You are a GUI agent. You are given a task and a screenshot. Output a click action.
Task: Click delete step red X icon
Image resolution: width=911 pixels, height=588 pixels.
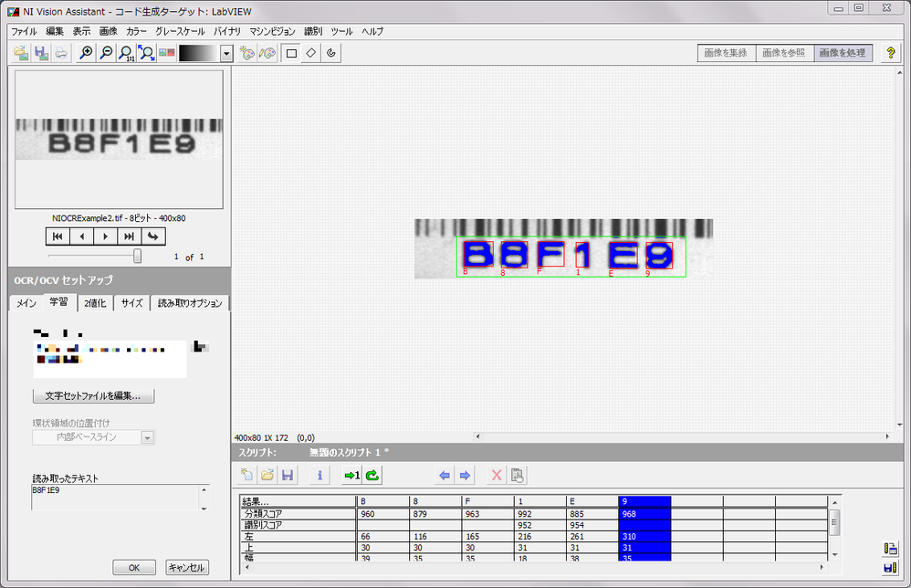pyautogui.click(x=497, y=476)
